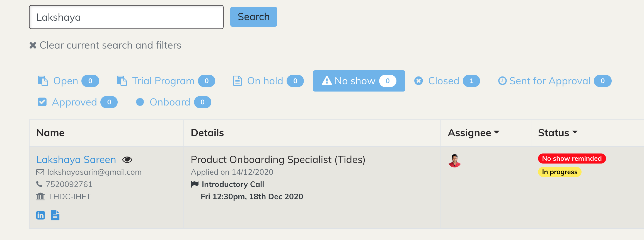Image resolution: width=644 pixels, height=240 pixels.
Task: Toggle the eye icon beside Lakshaya Sareen
Action: pos(127,160)
